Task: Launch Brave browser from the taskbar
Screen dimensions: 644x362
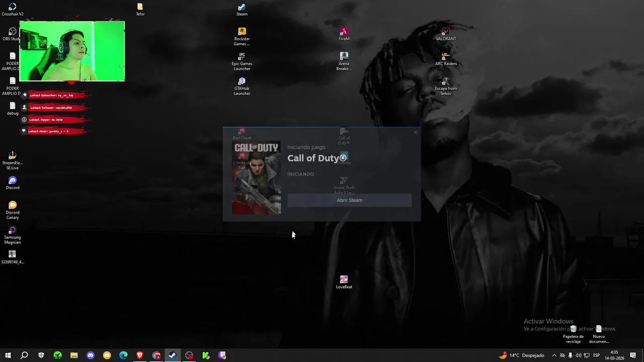Action: pyautogui.click(x=140, y=355)
